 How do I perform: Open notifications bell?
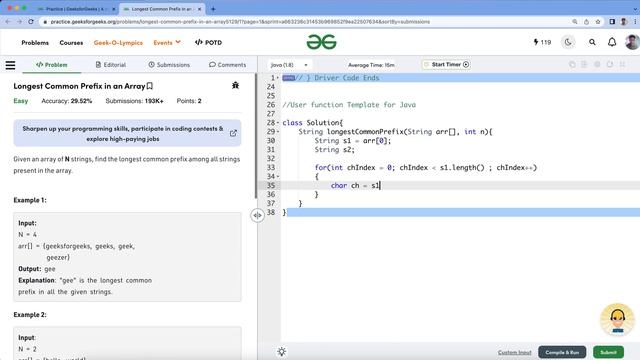click(x=612, y=42)
